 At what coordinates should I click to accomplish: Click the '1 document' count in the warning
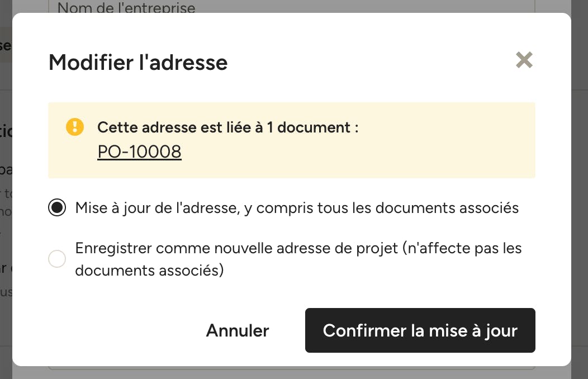pos(309,127)
